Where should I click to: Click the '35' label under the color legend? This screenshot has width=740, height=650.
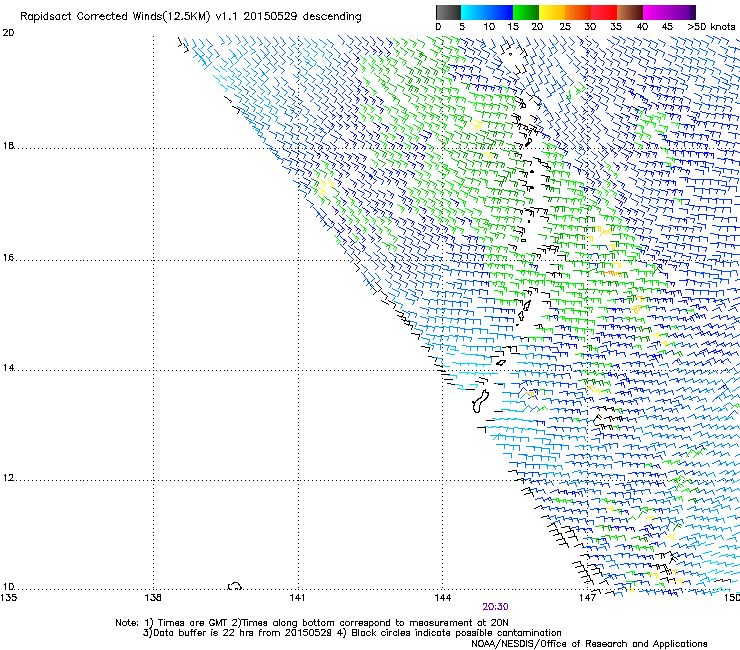coord(616,27)
